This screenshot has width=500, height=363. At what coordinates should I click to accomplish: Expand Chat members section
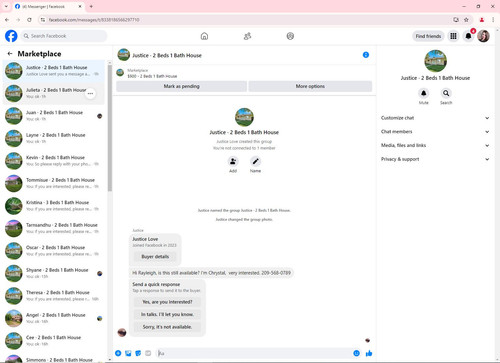pyautogui.click(x=435, y=132)
